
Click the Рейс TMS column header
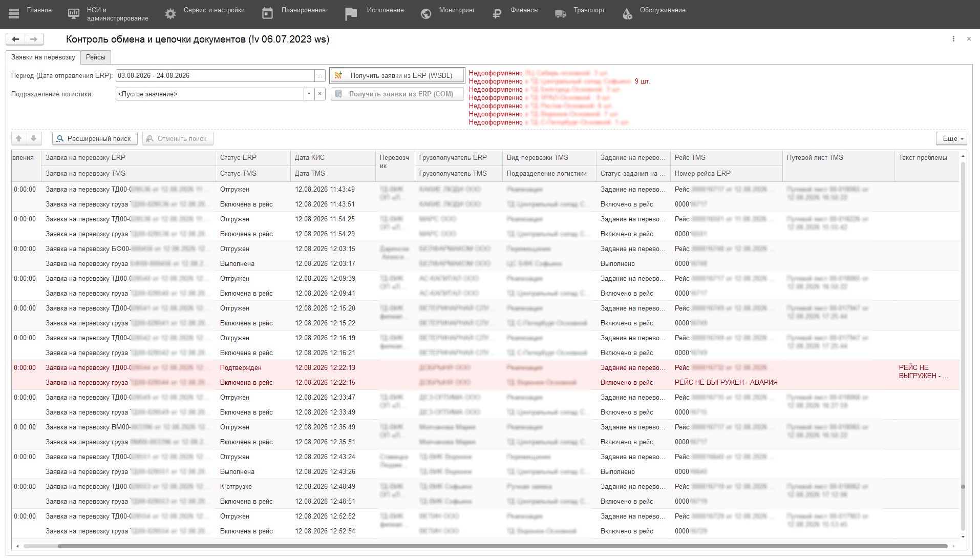coord(727,158)
